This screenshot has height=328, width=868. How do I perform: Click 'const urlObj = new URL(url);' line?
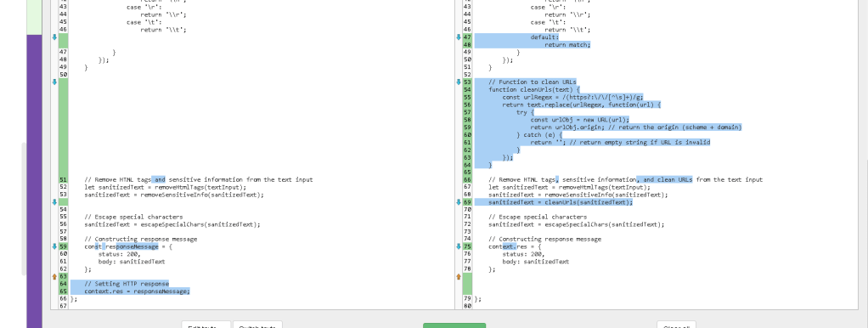[x=579, y=120]
